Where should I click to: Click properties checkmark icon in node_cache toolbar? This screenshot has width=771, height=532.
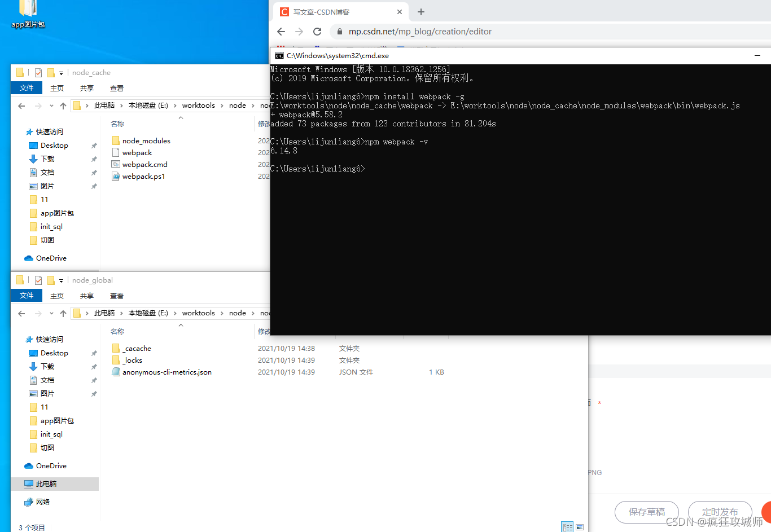(38, 73)
